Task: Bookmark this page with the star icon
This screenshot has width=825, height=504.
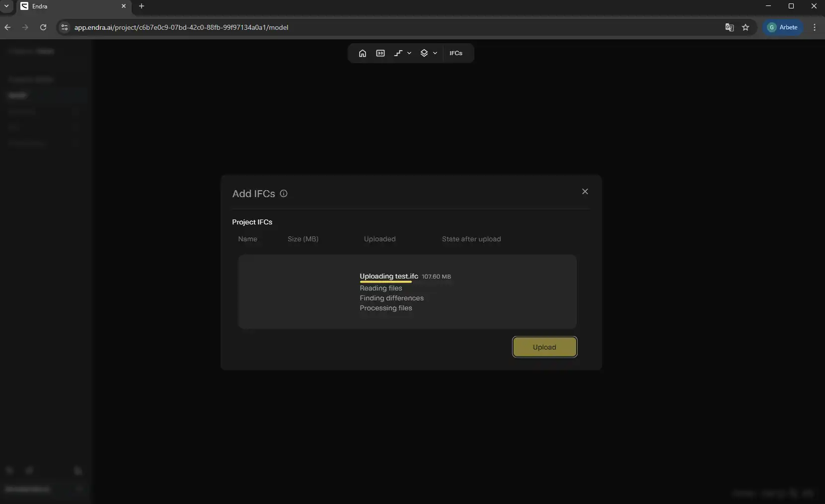Action: point(745,27)
